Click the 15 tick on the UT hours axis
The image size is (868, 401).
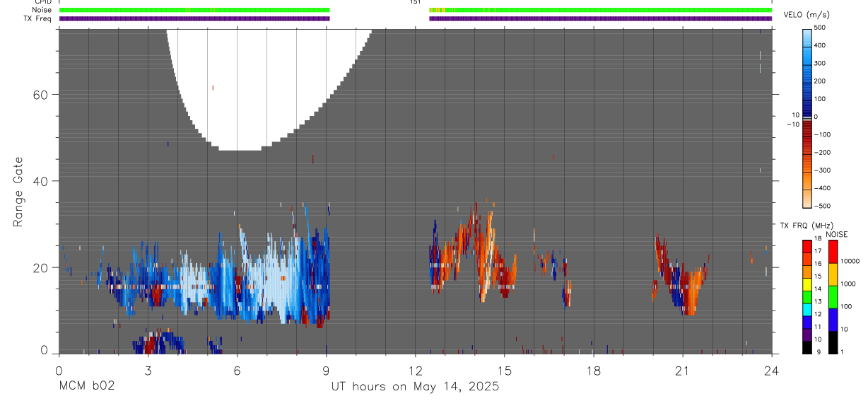click(x=505, y=371)
